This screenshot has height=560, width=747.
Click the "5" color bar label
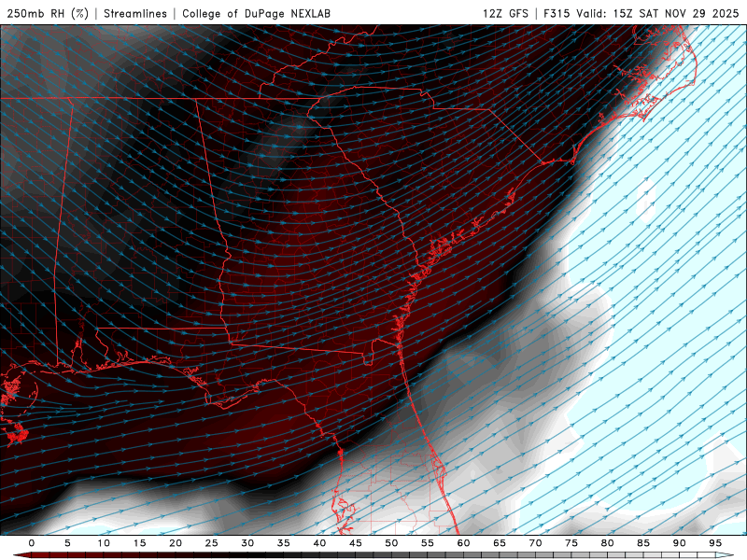[67, 543]
